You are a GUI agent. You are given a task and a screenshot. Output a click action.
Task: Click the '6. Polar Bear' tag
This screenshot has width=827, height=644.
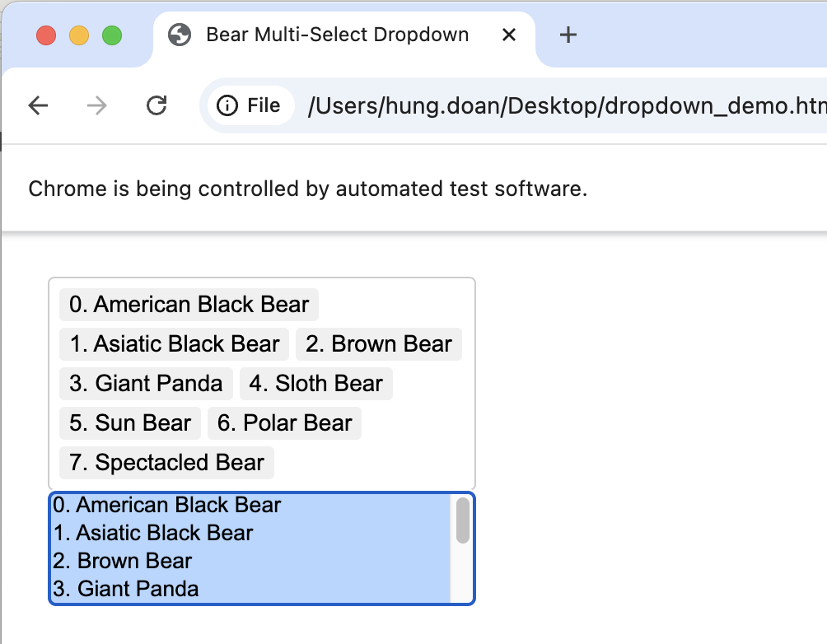(284, 423)
